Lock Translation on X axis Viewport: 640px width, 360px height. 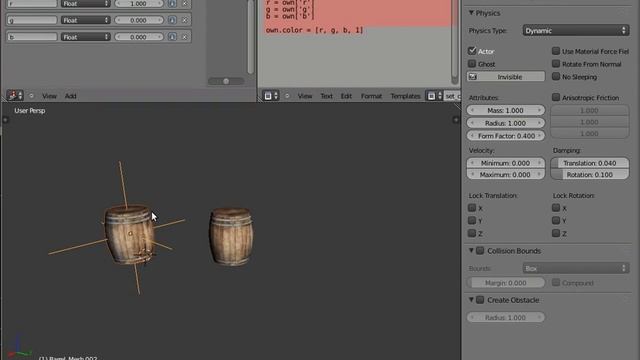click(472, 208)
